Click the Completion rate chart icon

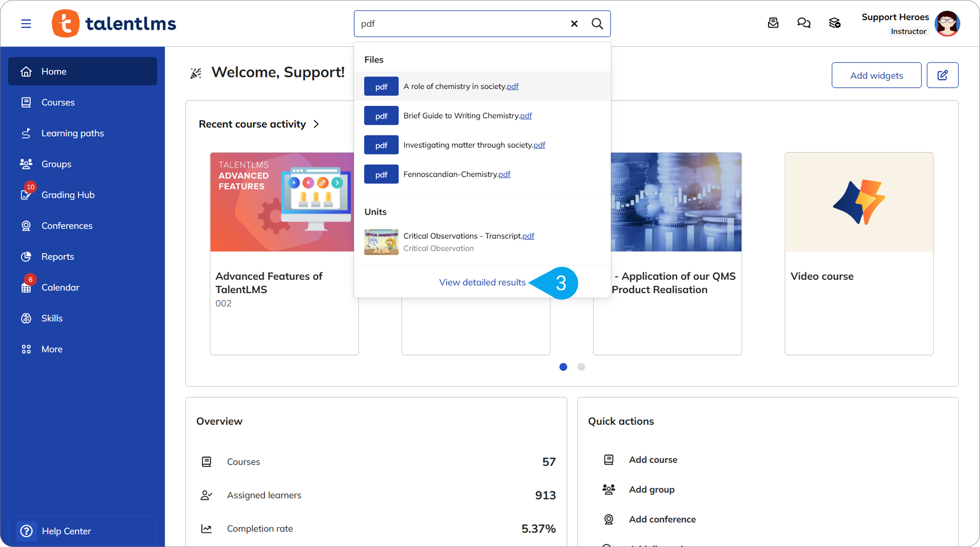(206, 529)
